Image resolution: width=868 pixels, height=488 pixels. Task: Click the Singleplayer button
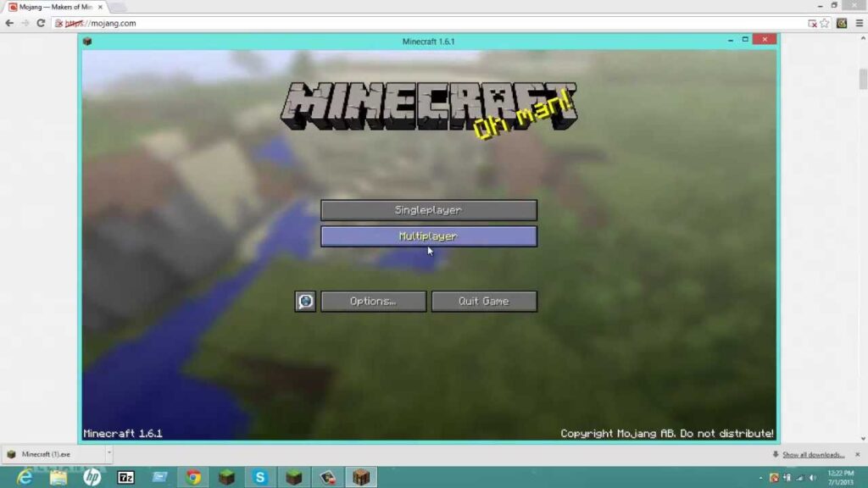click(x=428, y=210)
